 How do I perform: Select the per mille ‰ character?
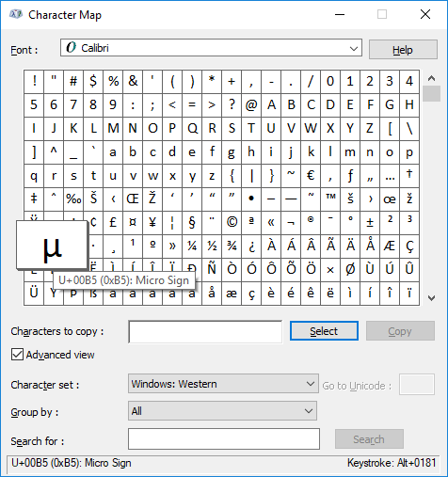pos(73,199)
